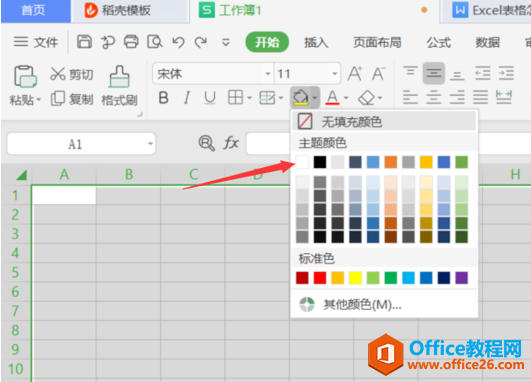Select column B header

129,175
